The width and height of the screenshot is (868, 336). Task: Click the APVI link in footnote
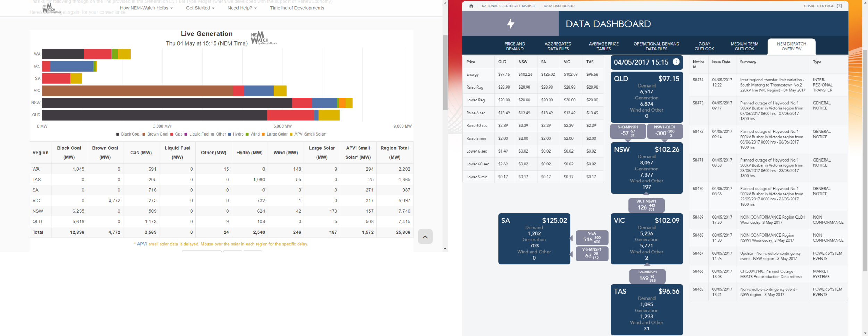point(142,244)
